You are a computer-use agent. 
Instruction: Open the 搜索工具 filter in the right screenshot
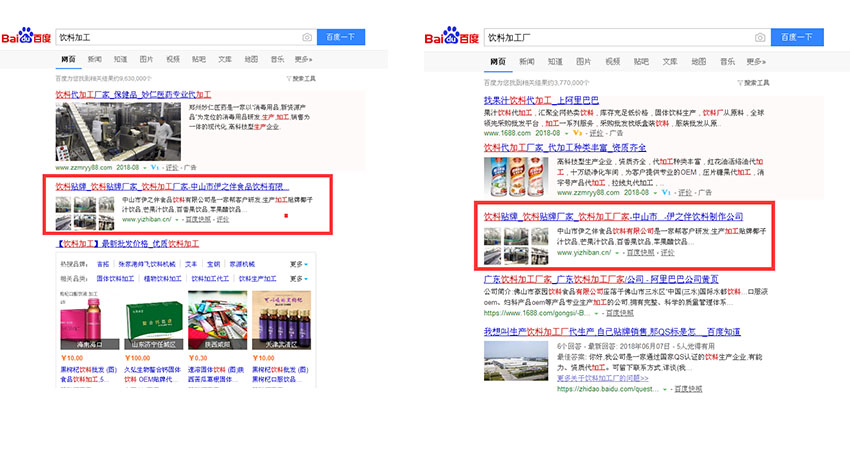point(753,83)
